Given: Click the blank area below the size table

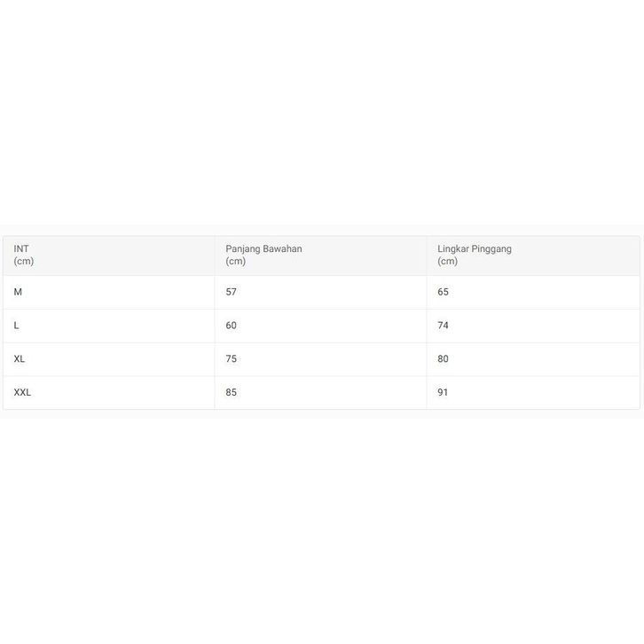Looking at the screenshot, I should 322,532.
